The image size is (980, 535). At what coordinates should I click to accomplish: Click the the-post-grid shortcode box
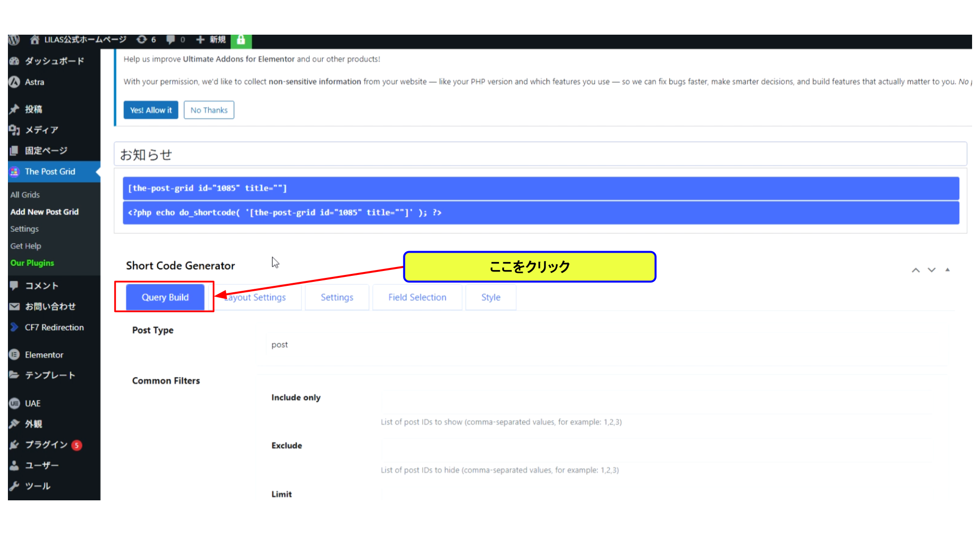(541, 188)
